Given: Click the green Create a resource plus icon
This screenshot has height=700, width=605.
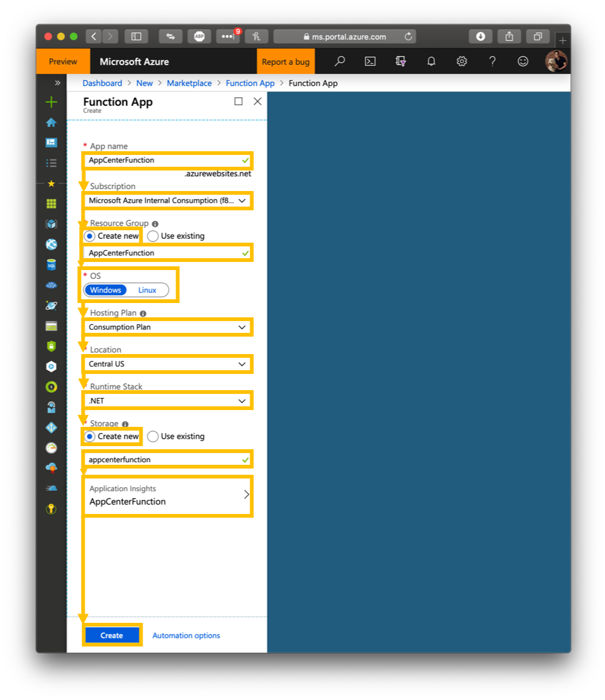Looking at the screenshot, I should pos(51,102).
